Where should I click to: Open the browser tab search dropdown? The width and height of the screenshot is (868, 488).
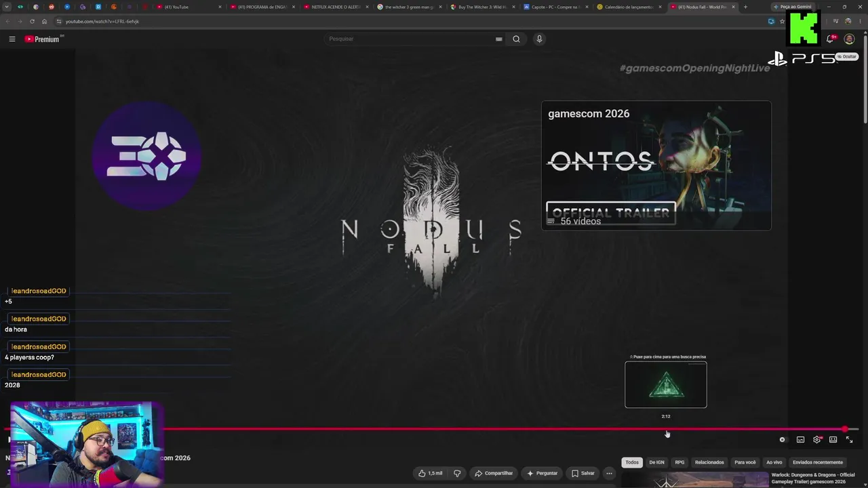(7, 7)
